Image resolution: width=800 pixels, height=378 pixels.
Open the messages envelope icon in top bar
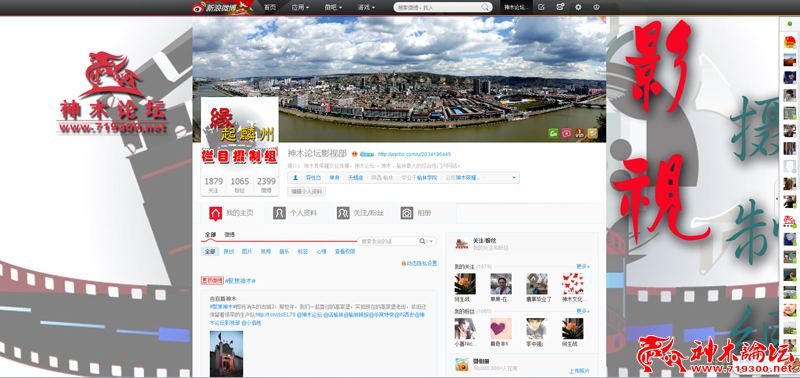coord(560,7)
